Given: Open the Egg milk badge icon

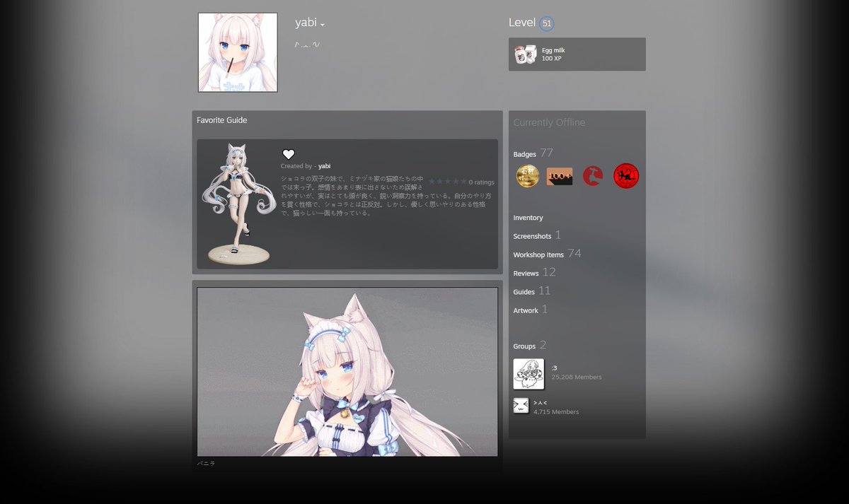Looking at the screenshot, I should 525,54.
